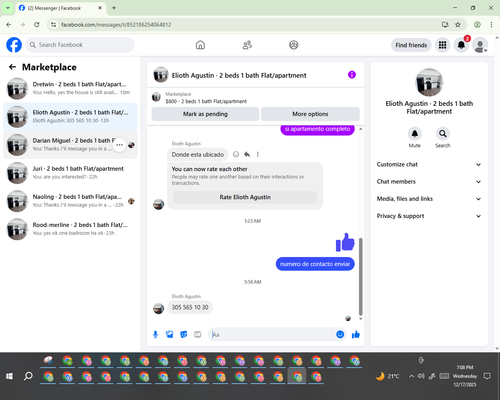Expand Chat members section
500x400 pixels.
tap(429, 182)
